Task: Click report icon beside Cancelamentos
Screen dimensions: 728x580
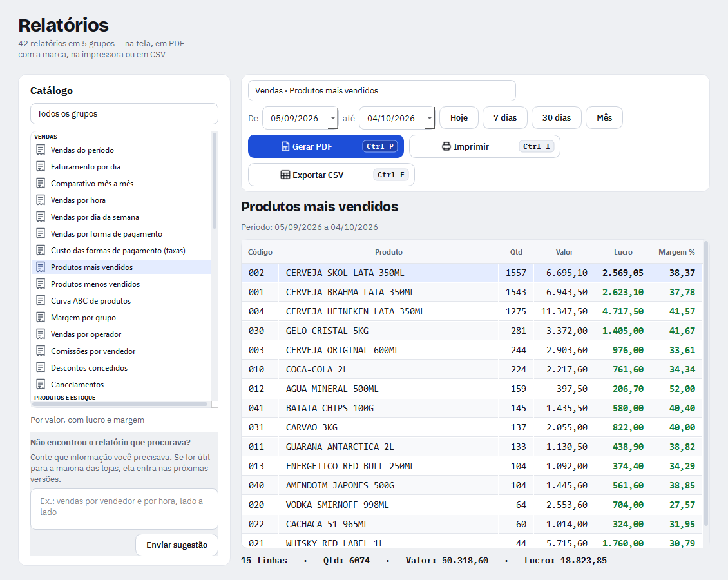Action: pos(41,385)
